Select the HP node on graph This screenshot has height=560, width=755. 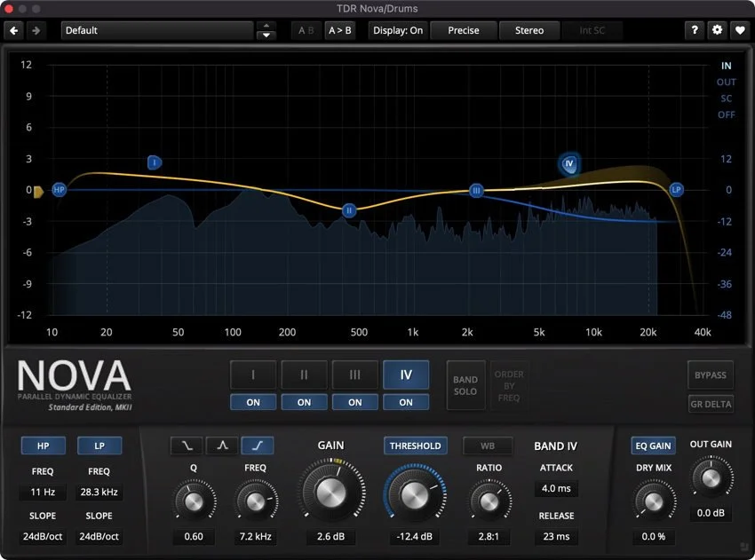pos(59,190)
